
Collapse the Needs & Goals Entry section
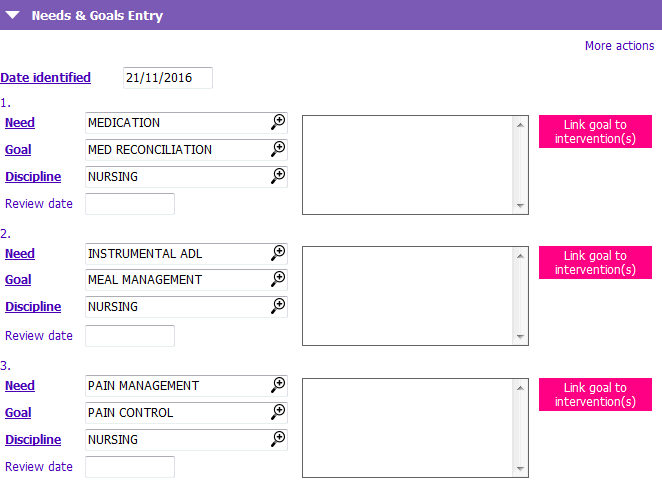point(13,16)
